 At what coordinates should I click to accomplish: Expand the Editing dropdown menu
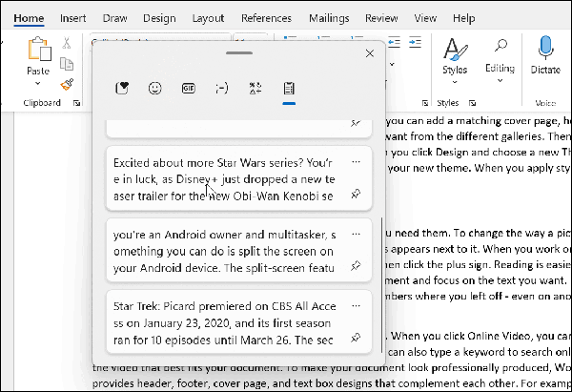coord(500,83)
